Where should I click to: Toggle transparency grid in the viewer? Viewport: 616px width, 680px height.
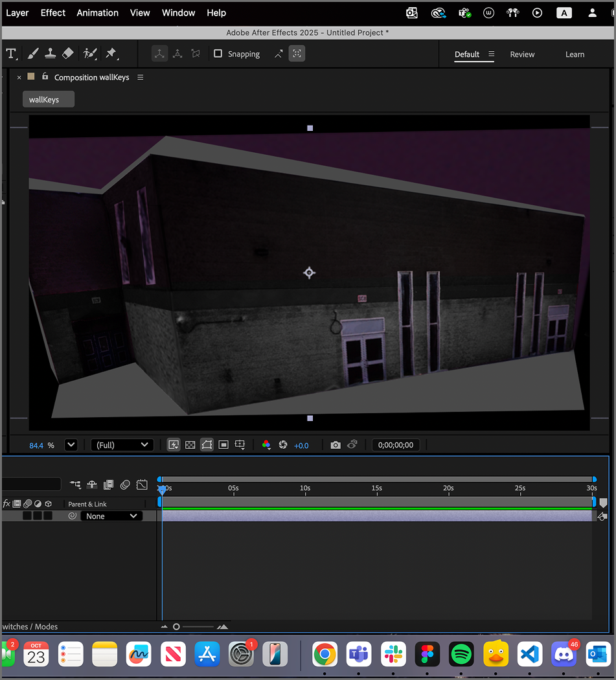pyautogui.click(x=190, y=444)
